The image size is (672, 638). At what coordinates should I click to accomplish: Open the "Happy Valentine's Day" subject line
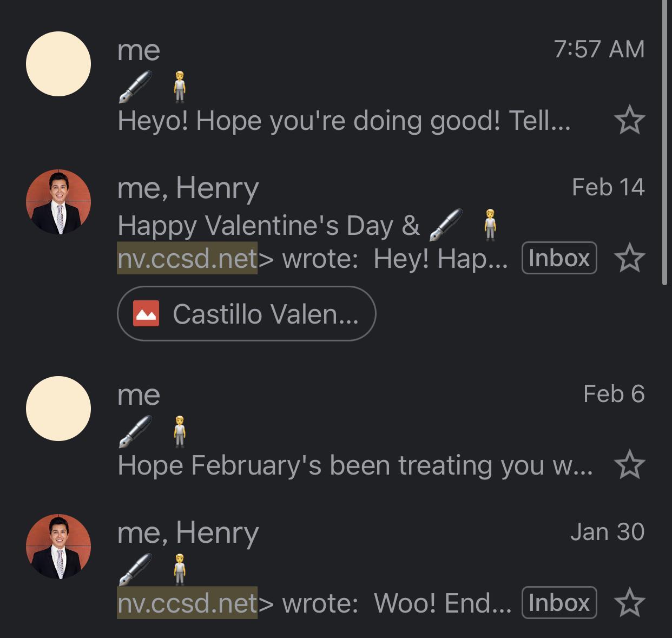268,225
